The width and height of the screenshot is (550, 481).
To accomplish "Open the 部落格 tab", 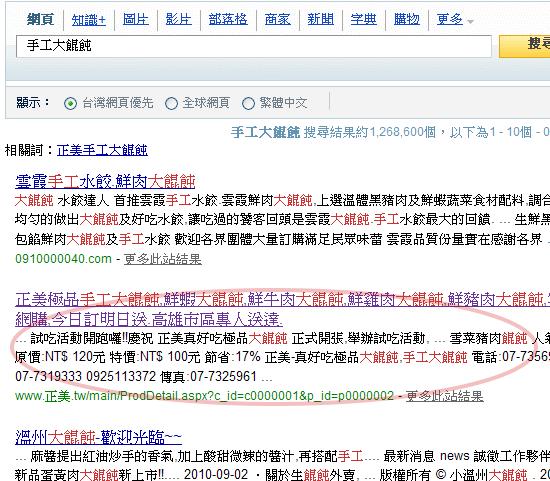I will point(228,19).
